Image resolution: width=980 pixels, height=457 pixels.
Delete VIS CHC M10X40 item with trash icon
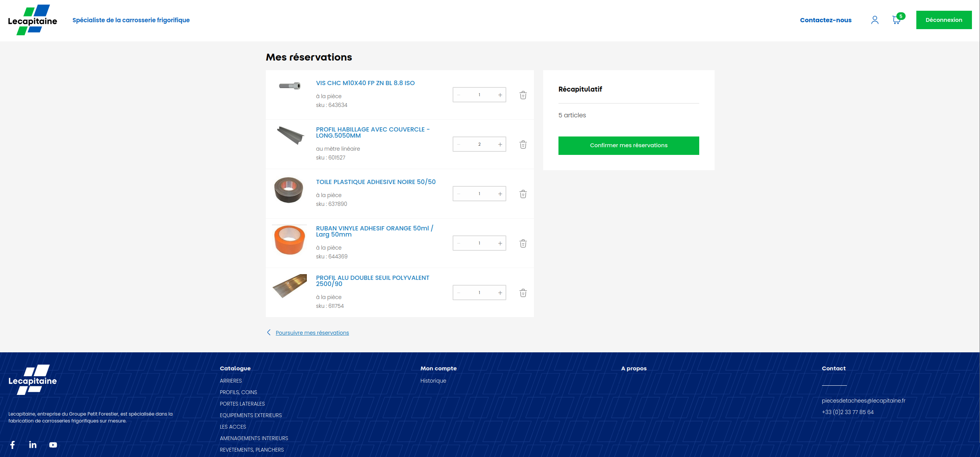click(x=523, y=95)
